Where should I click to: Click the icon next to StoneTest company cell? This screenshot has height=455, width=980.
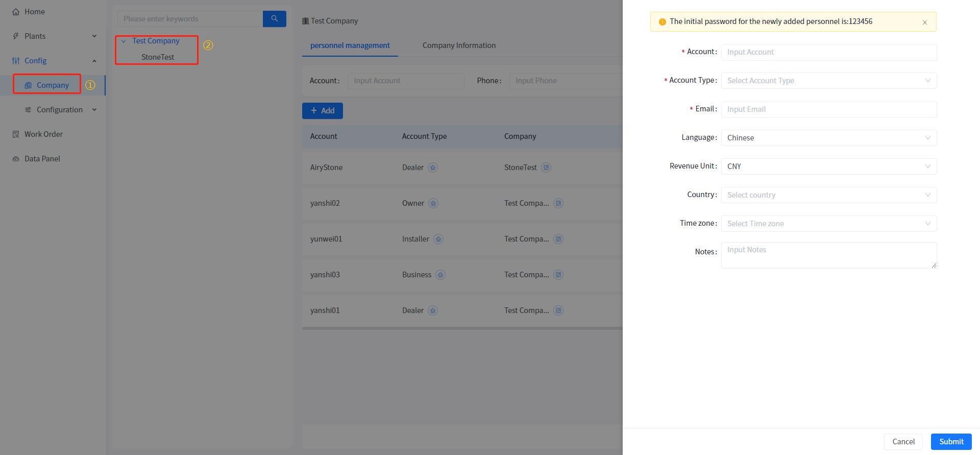(546, 167)
